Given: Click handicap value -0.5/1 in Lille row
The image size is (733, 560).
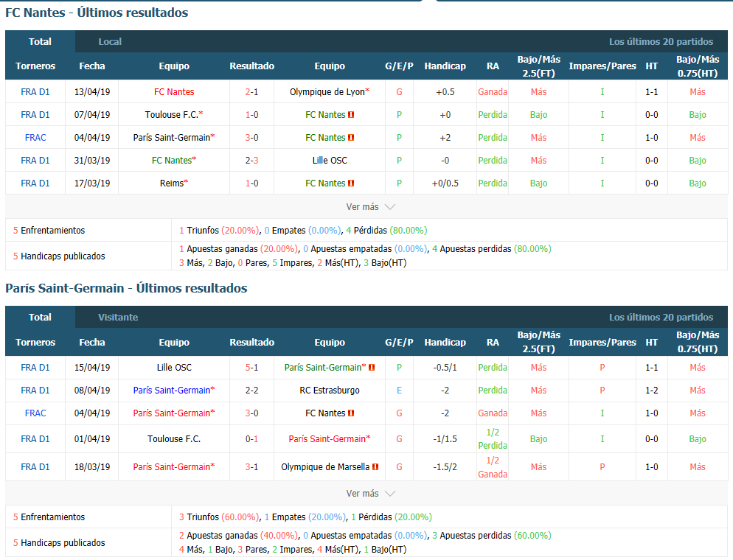Looking at the screenshot, I should point(445,368).
